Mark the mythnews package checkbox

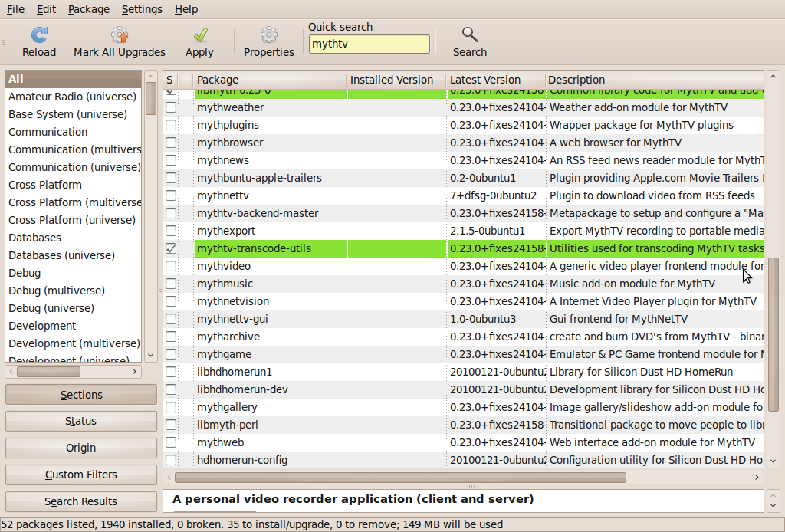click(171, 160)
